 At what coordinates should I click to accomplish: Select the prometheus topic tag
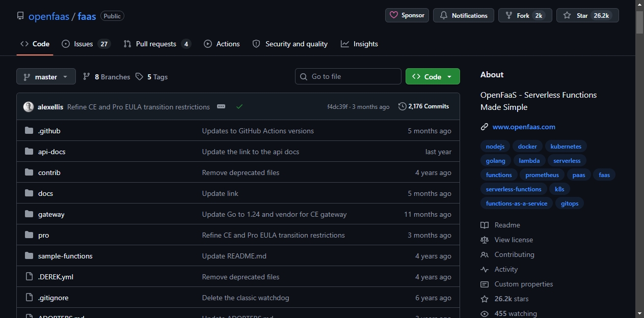(542, 175)
